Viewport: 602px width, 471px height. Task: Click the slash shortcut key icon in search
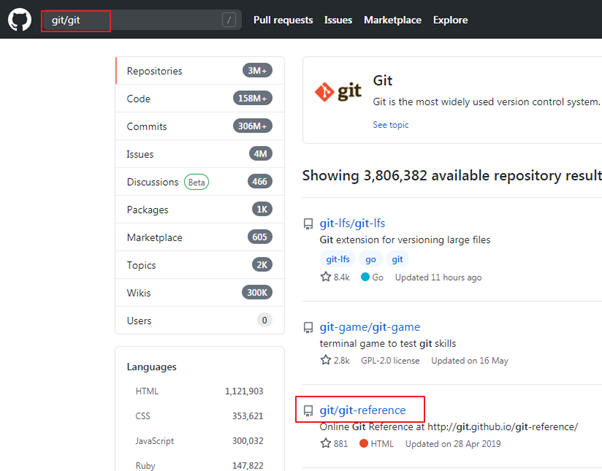coord(228,20)
